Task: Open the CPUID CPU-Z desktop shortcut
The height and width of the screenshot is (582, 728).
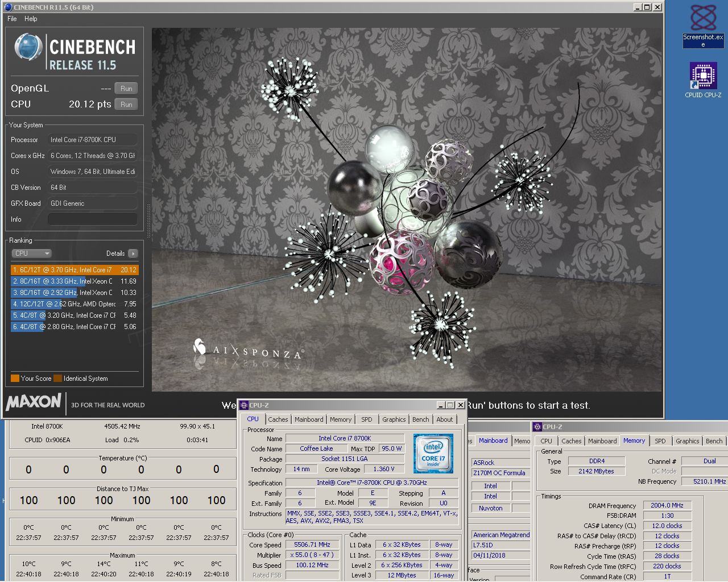Action: 703,80
